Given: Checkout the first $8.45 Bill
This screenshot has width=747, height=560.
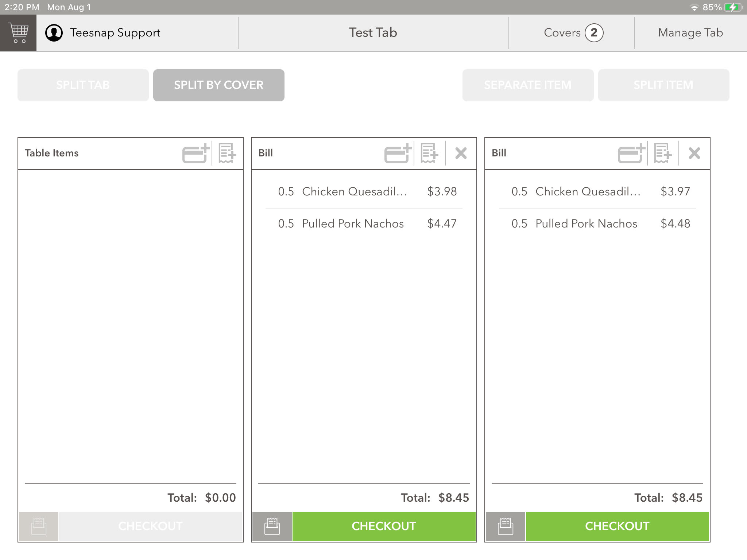Looking at the screenshot, I should (384, 526).
